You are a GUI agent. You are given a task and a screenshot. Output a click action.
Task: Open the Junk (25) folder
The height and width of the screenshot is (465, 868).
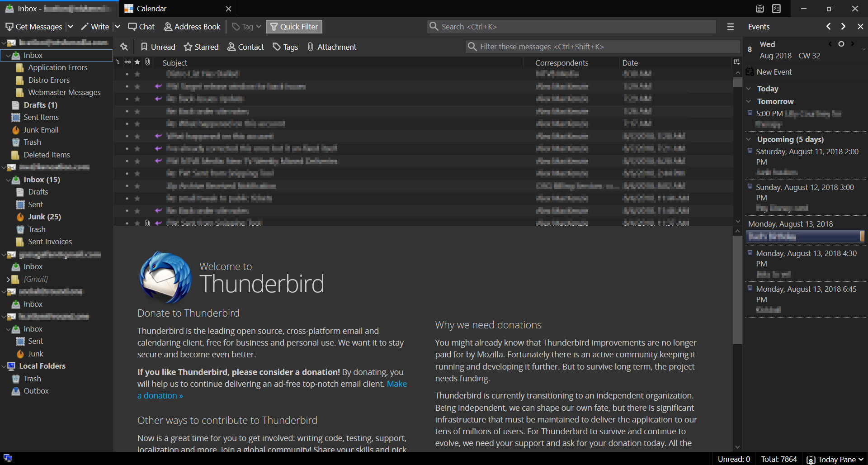(x=44, y=217)
